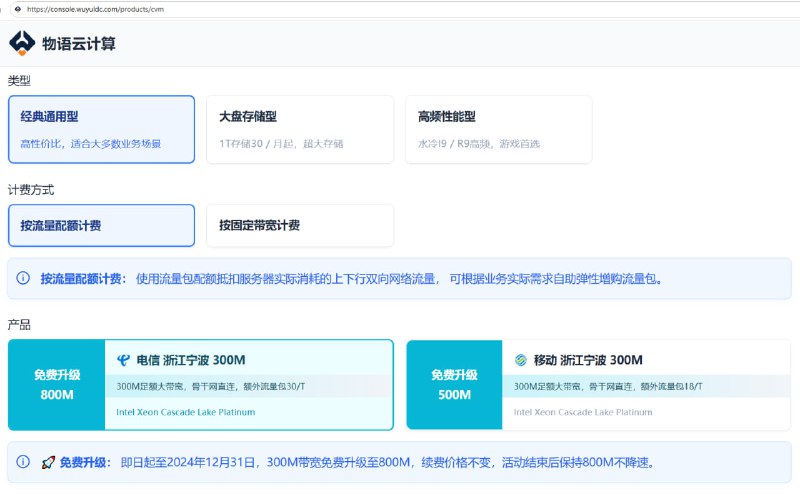This screenshot has width=800, height=495.
Task: Click Intel Xeon Cascade Lake Platinum in 移动 card
Action: pos(583,412)
